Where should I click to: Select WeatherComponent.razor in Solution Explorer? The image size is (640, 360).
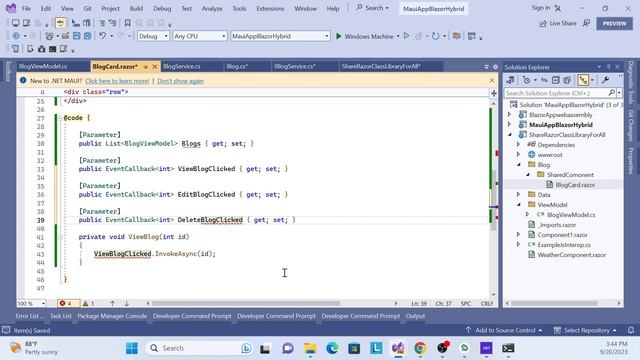tap(571, 255)
